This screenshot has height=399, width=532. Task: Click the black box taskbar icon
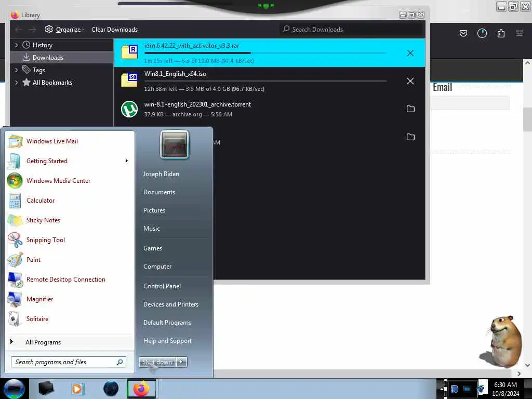click(46, 389)
